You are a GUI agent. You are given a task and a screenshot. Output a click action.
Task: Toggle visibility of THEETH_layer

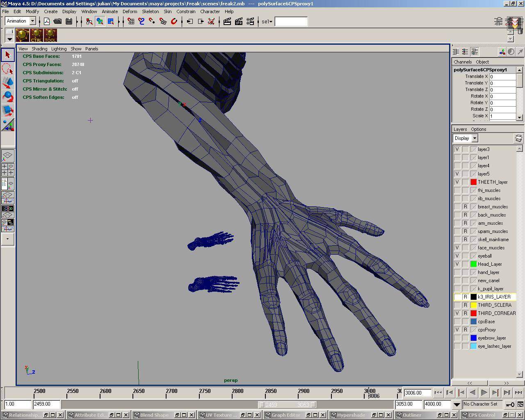click(457, 182)
